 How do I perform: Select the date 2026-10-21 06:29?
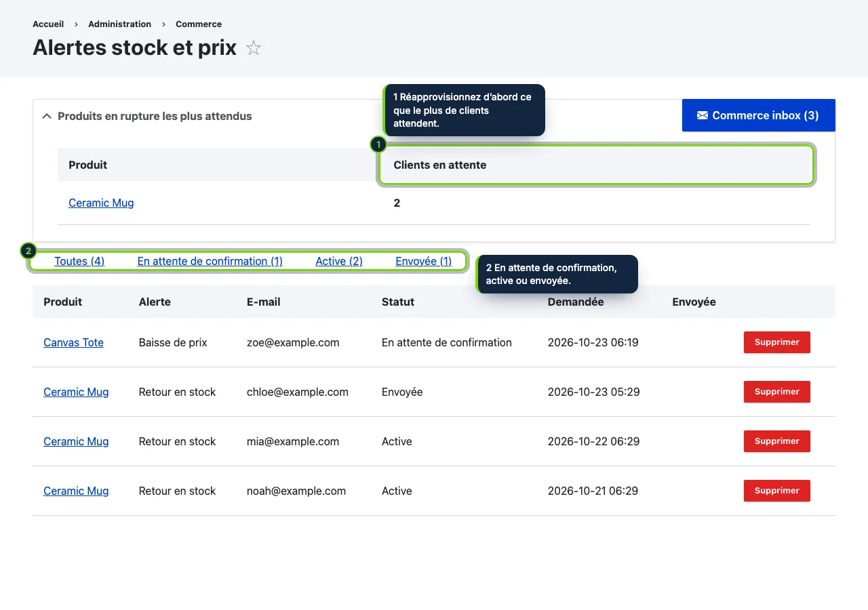click(x=593, y=491)
